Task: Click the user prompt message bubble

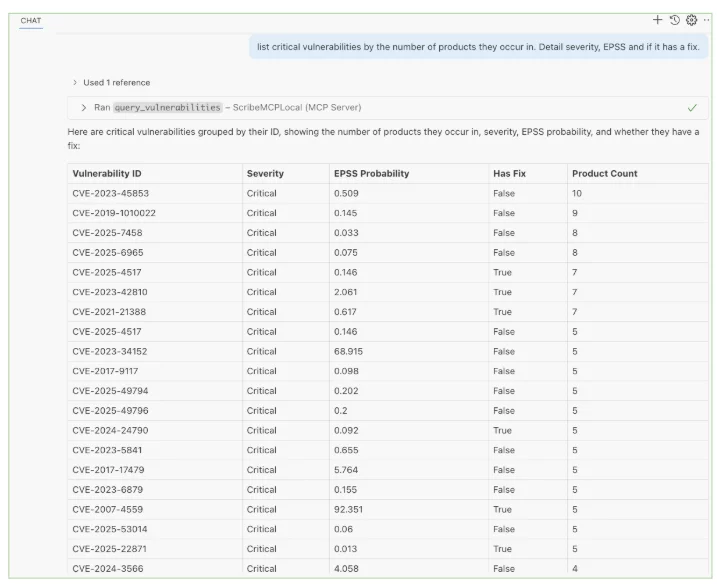Action: (x=478, y=47)
